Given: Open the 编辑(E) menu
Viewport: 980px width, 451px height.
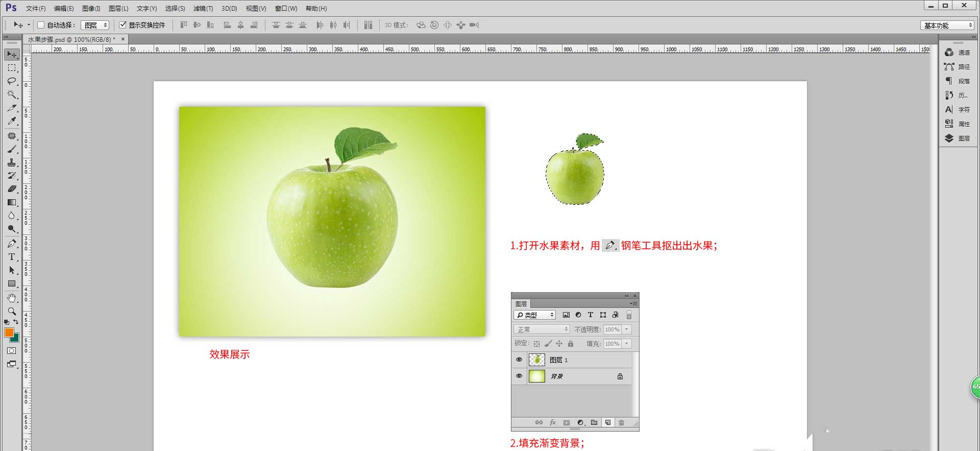Looking at the screenshot, I should [x=64, y=9].
